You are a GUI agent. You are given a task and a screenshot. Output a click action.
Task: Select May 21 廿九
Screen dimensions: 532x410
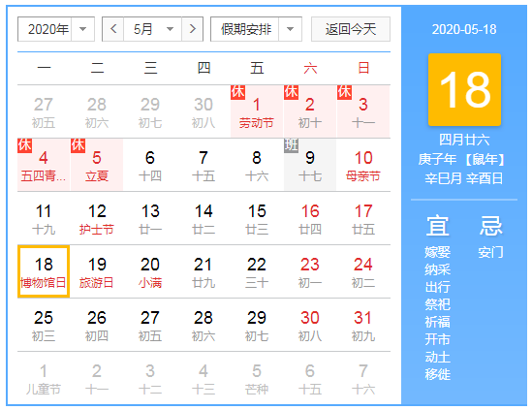coord(203,271)
